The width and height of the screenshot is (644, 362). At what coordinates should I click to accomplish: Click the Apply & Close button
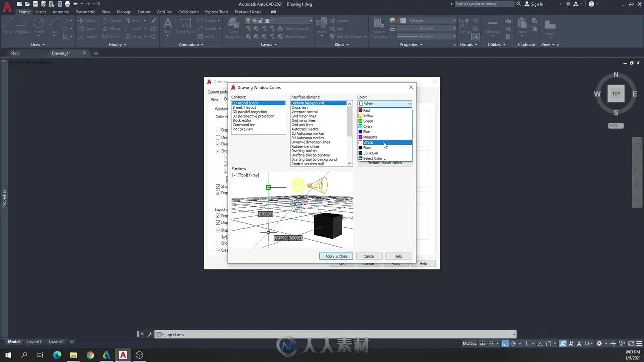click(x=336, y=256)
